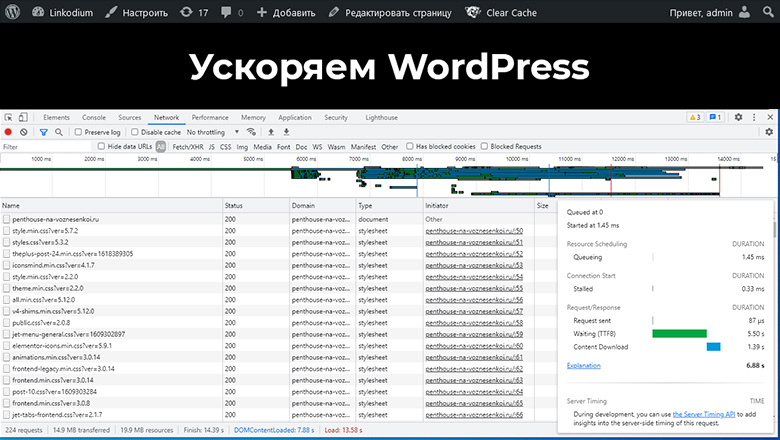Click the blue Content Download bar
The height and width of the screenshot is (440, 780).
713,347
